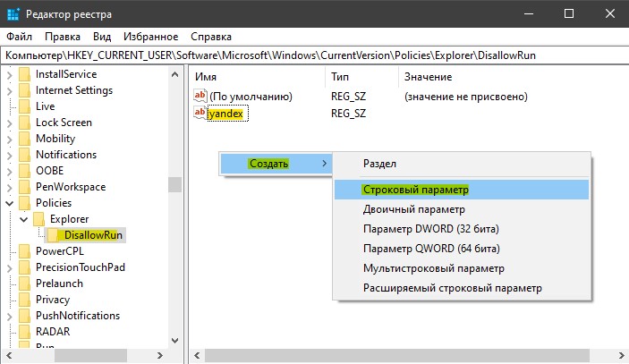Click tree pane scroll up arrow
This screenshot has width=629, height=364.
174,74
